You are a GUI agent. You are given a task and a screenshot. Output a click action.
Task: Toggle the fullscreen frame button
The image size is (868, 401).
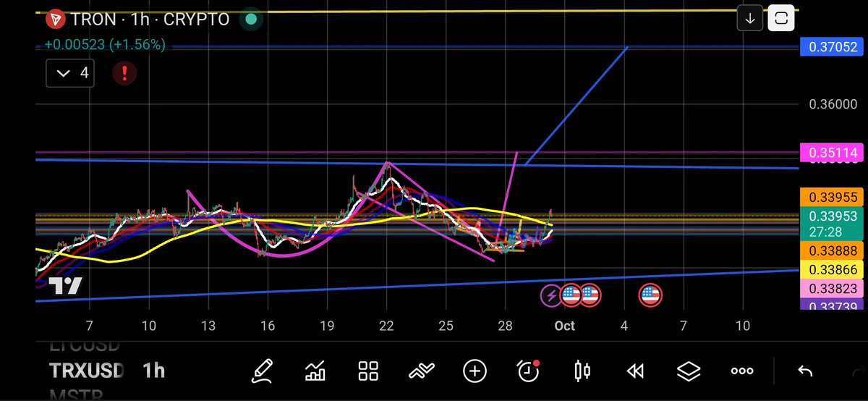(x=781, y=19)
